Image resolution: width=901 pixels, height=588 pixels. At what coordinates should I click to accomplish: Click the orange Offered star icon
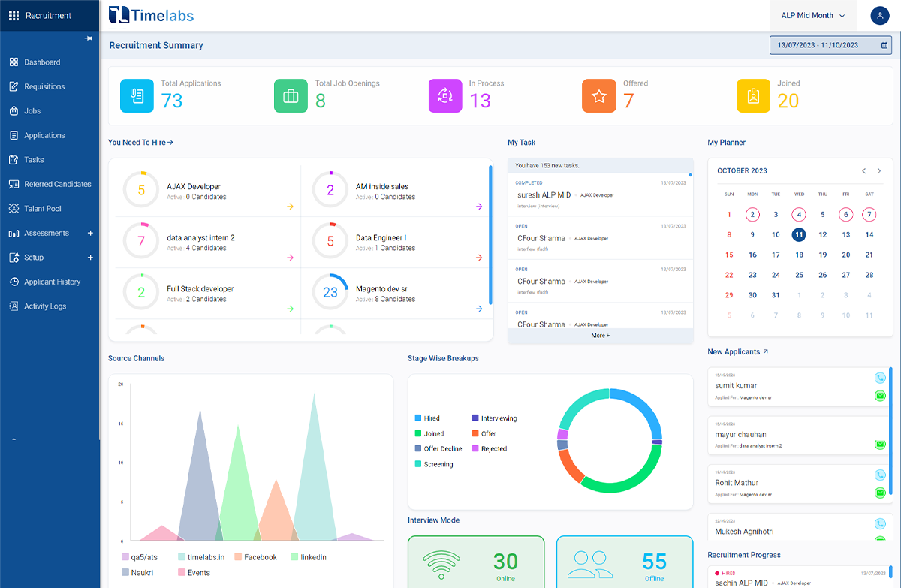tap(598, 95)
